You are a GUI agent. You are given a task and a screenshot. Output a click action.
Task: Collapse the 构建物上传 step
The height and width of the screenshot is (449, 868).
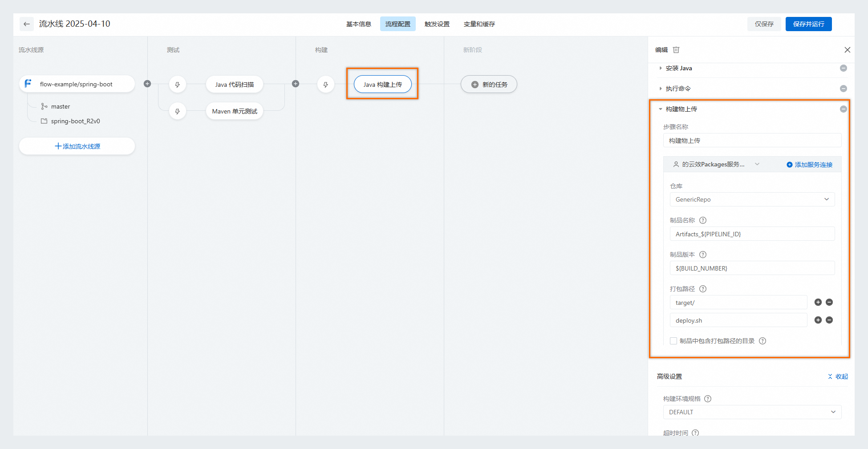[x=661, y=109]
